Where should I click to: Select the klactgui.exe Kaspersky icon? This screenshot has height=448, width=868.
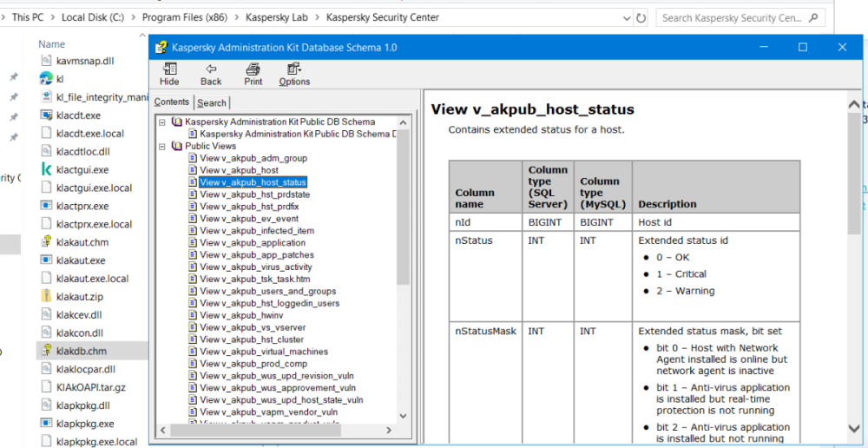(x=47, y=169)
